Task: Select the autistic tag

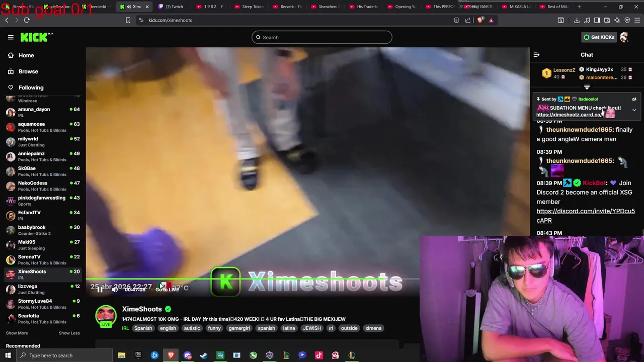Action: (192, 328)
